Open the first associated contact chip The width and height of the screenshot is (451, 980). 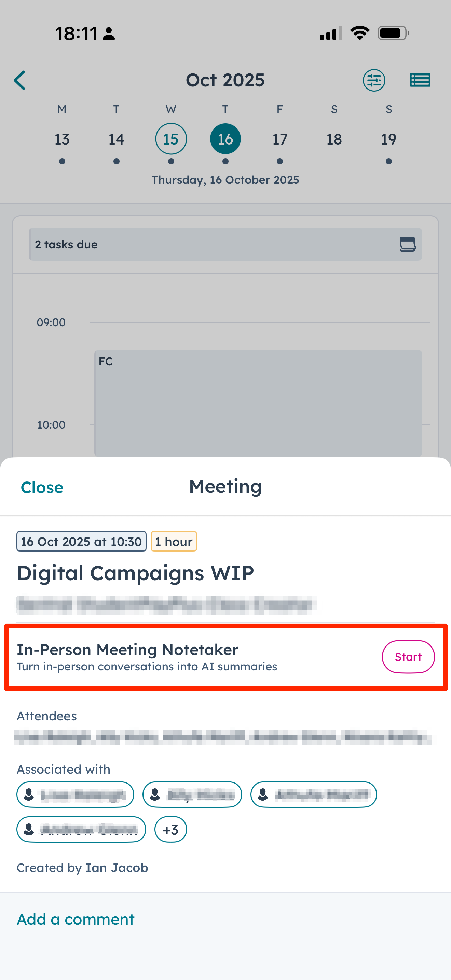pyautogui.click(x=75, y=794)
